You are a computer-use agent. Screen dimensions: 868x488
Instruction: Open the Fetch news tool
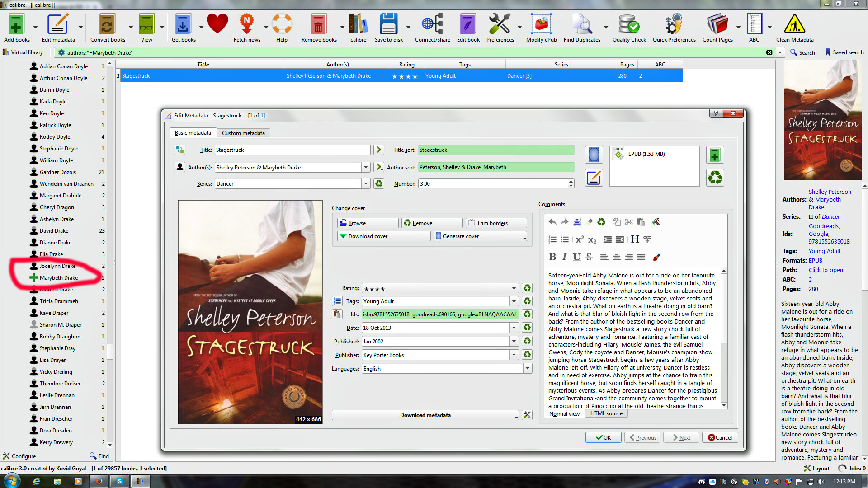246,28
